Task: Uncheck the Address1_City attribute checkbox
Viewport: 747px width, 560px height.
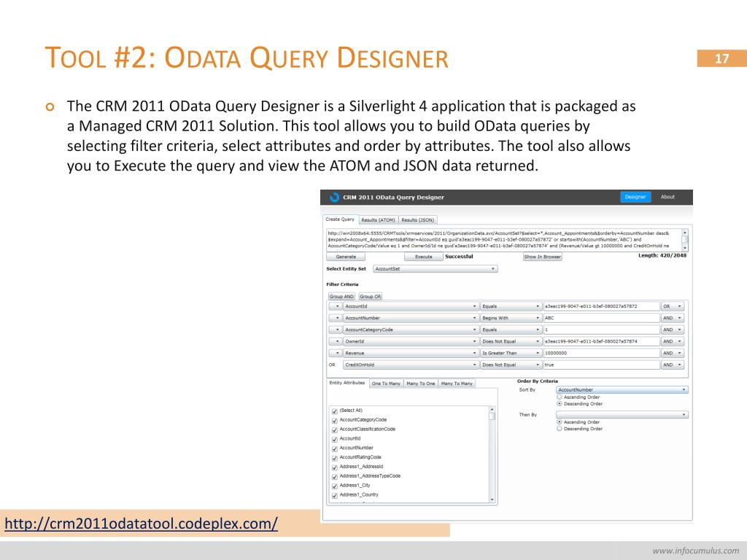Action: (334, 486)
